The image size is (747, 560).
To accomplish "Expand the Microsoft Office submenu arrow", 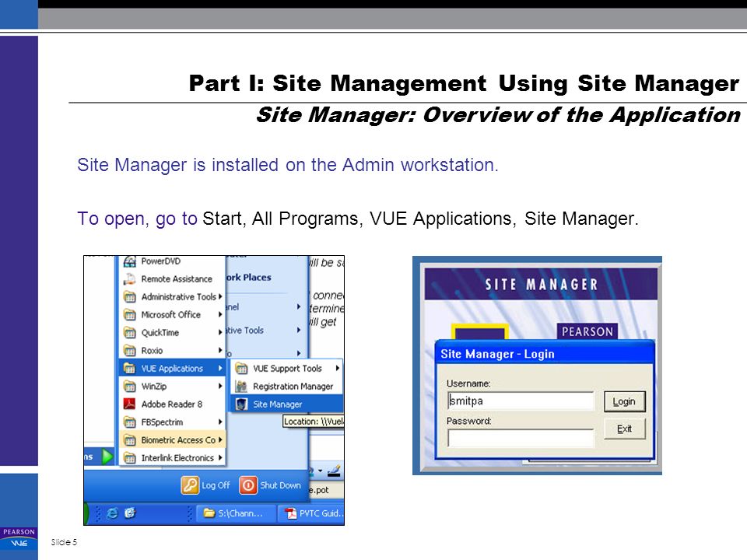I will tap(220, 314).
